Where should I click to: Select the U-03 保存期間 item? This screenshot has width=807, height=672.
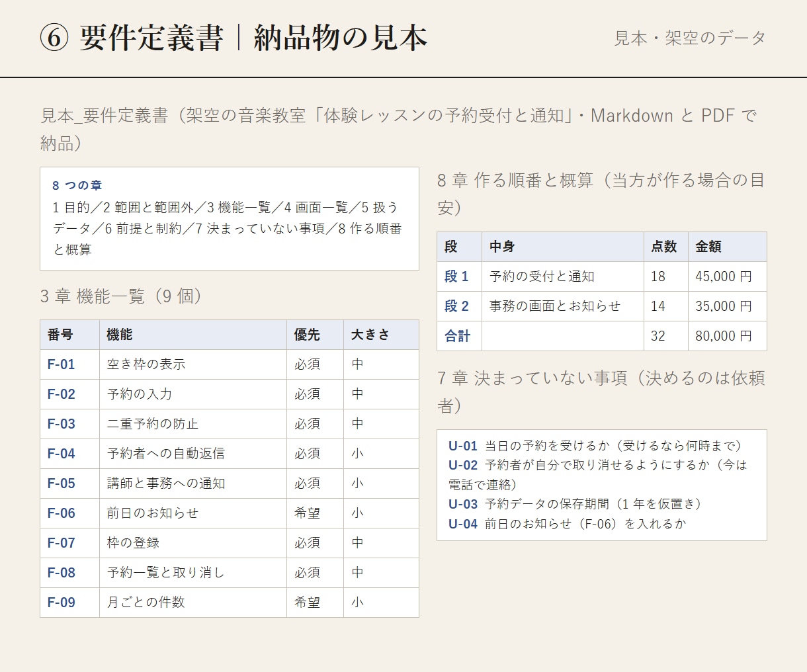tap(575, 504)
